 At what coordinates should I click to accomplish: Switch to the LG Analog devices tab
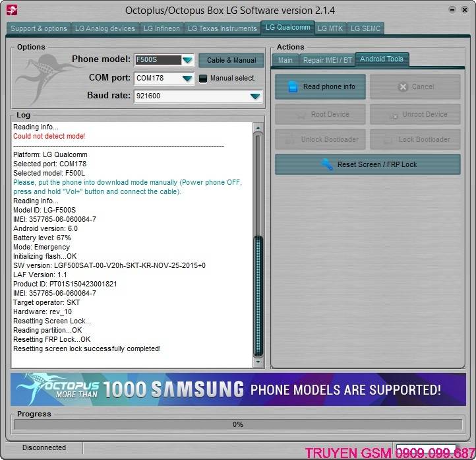click(105, 28)
